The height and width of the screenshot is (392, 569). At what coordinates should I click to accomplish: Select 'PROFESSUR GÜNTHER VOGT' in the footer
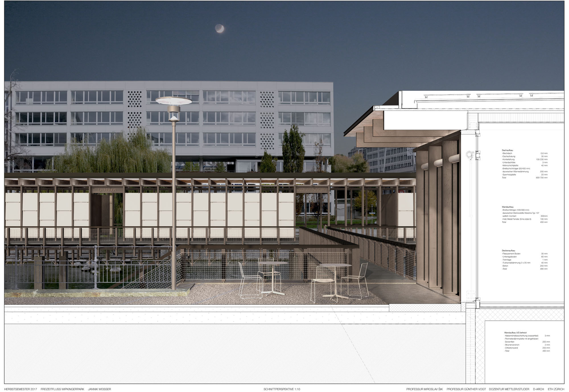click(x=466, y=389)
